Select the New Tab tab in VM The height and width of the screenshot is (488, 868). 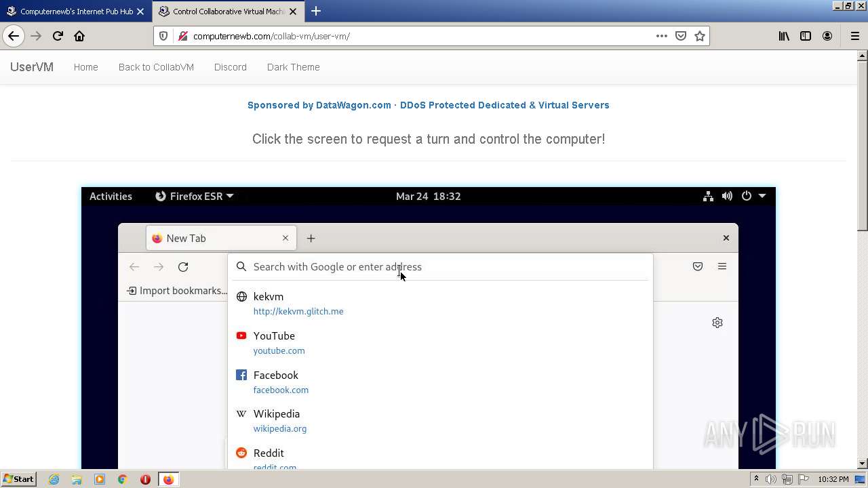[221, 239]
